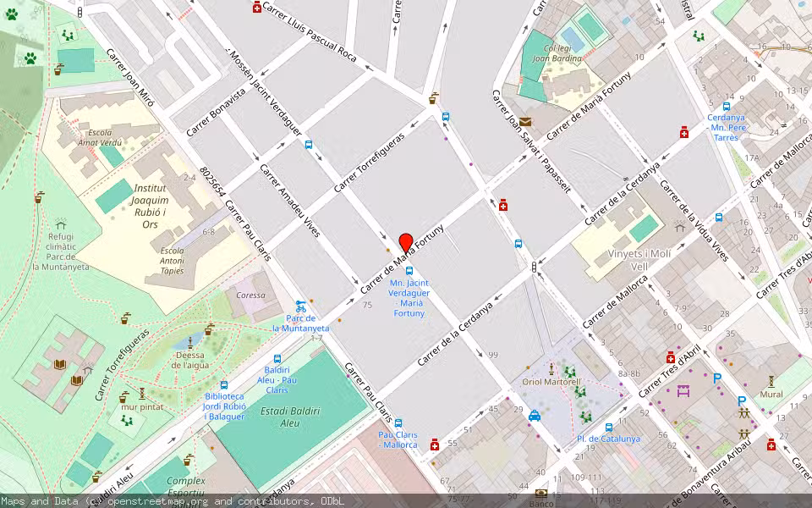This screenshot has width=812, height=508.
Task: Click the Escola Amat Verdú label
Action: pyautogui.click(x=100, y=138)
